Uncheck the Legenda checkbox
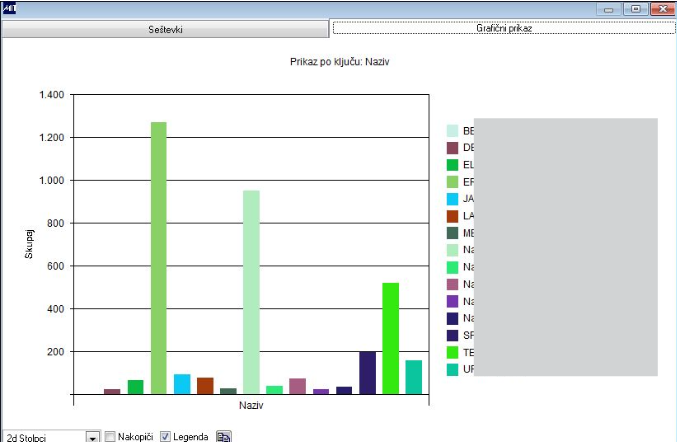 coord(165,437)
